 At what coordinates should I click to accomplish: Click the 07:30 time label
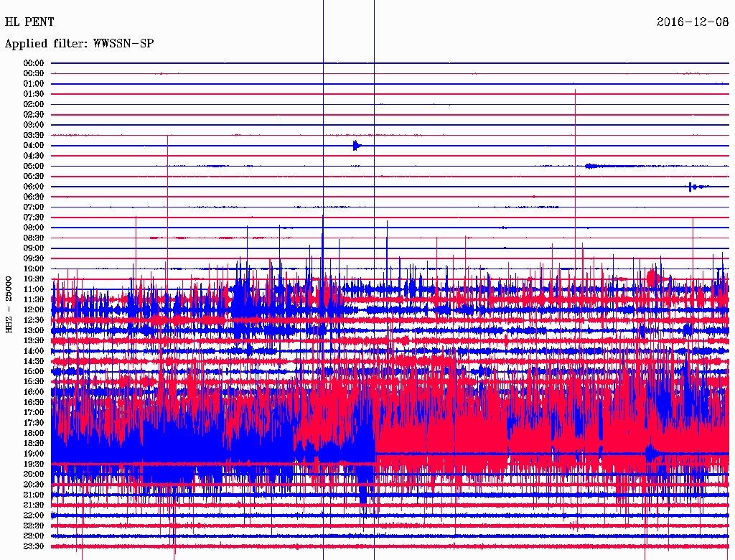pos(34,217)
